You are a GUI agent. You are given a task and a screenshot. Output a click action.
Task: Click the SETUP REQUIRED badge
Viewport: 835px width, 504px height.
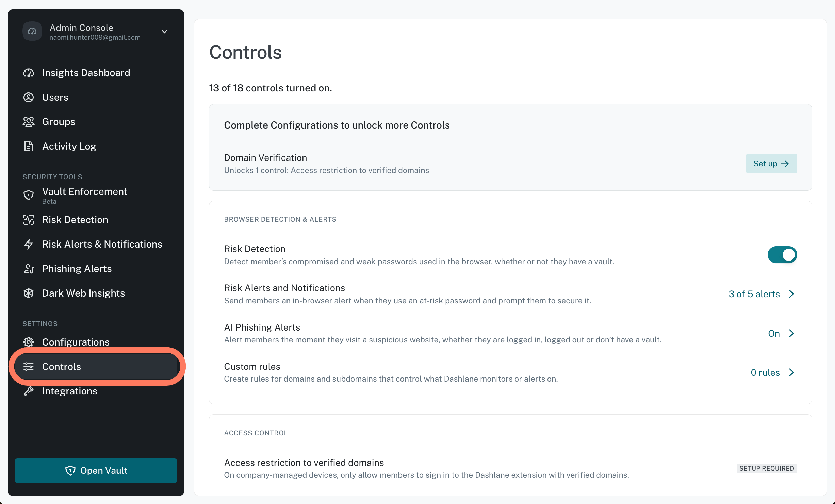tap(767, 468)
